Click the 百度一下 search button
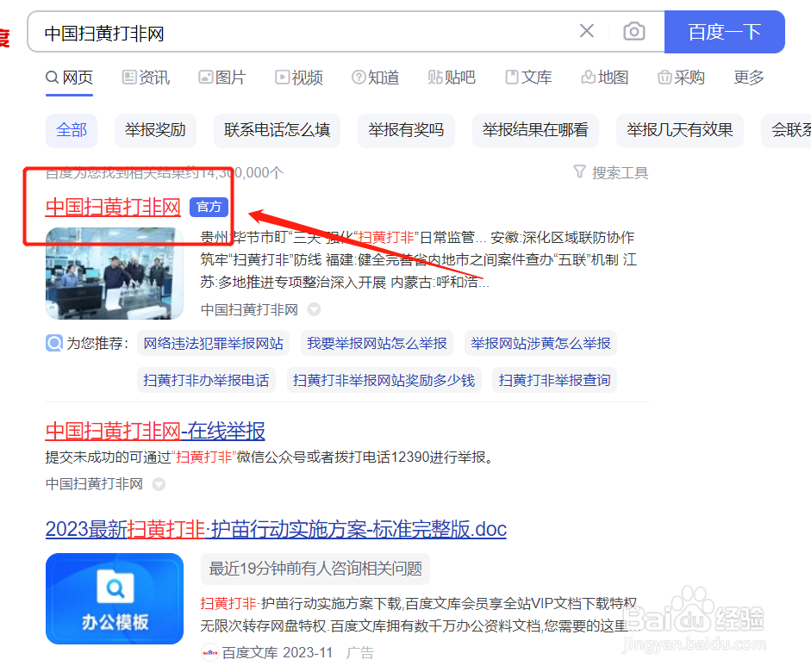Image resolution: width=811 pixels, height=672 pixels. point(724,32)
